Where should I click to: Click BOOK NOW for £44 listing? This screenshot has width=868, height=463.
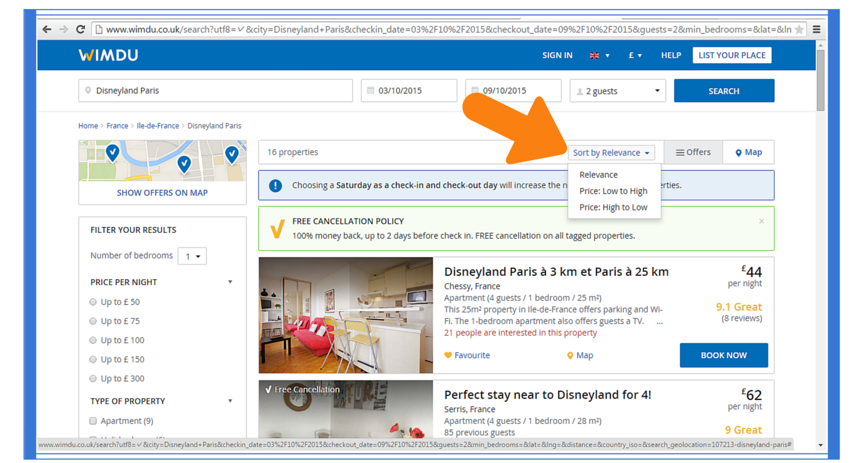724,355
